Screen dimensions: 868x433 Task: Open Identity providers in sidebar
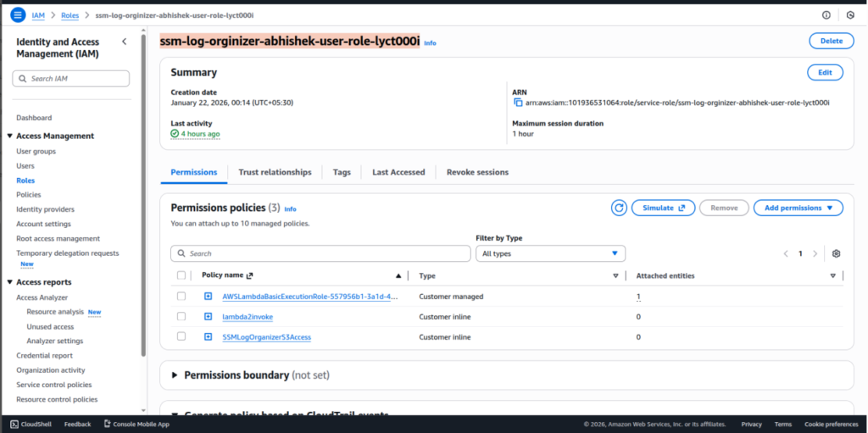click(46, 209)
